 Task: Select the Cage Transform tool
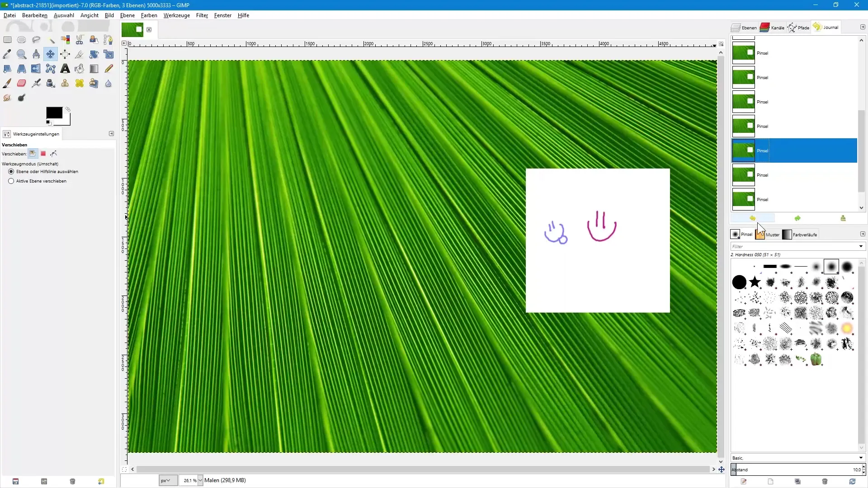[x=51, y=69]
